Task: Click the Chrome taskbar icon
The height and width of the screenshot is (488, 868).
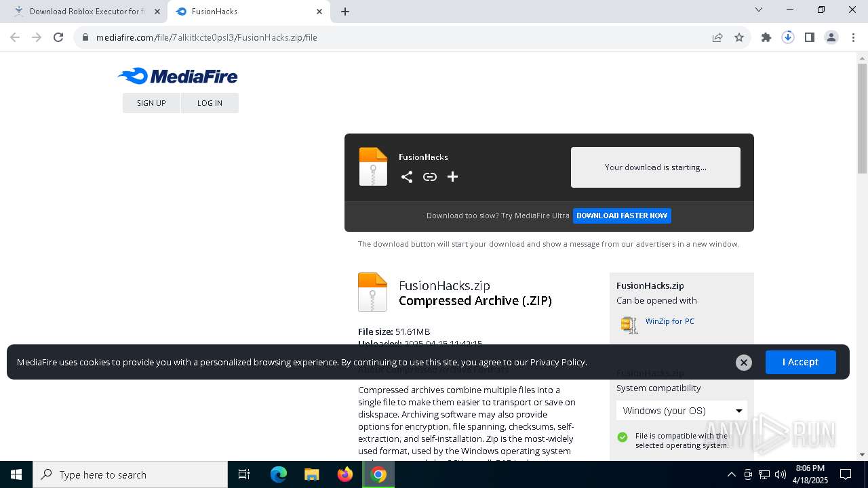Action: pyautogui.click(x=378, y=474)
